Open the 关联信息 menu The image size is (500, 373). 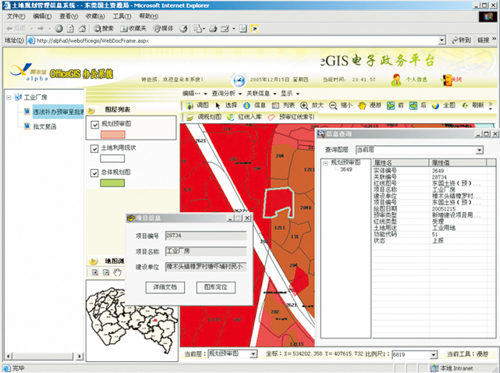[261, 93]
